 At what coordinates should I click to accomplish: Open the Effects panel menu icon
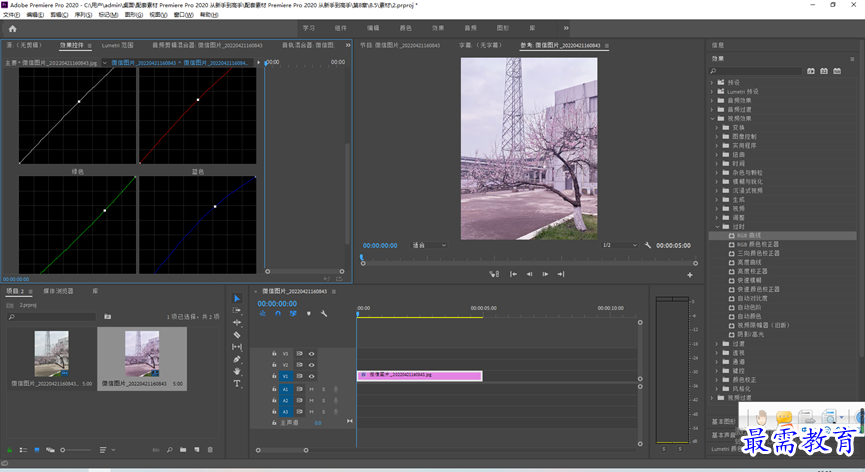tap(852, 58)
